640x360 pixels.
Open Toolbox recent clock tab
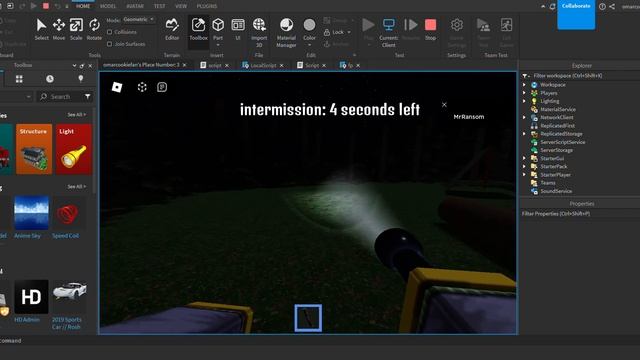[x=50, y=79]
